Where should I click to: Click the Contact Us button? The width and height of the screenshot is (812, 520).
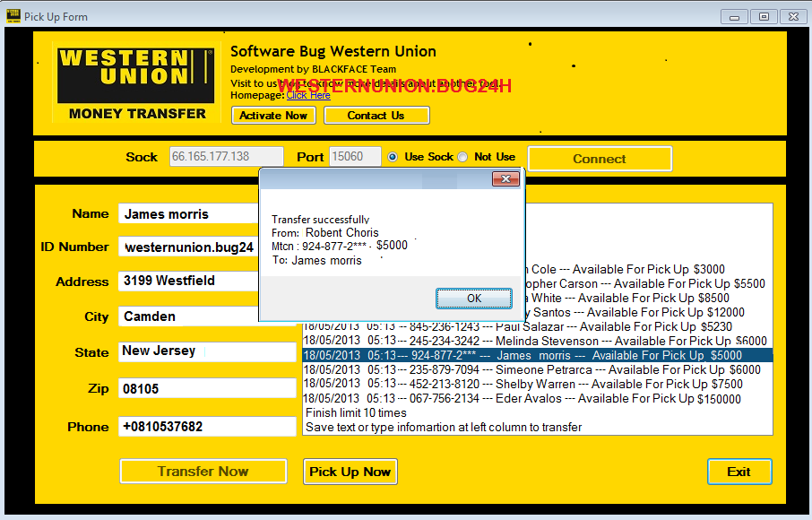click(x=376, y=116)
